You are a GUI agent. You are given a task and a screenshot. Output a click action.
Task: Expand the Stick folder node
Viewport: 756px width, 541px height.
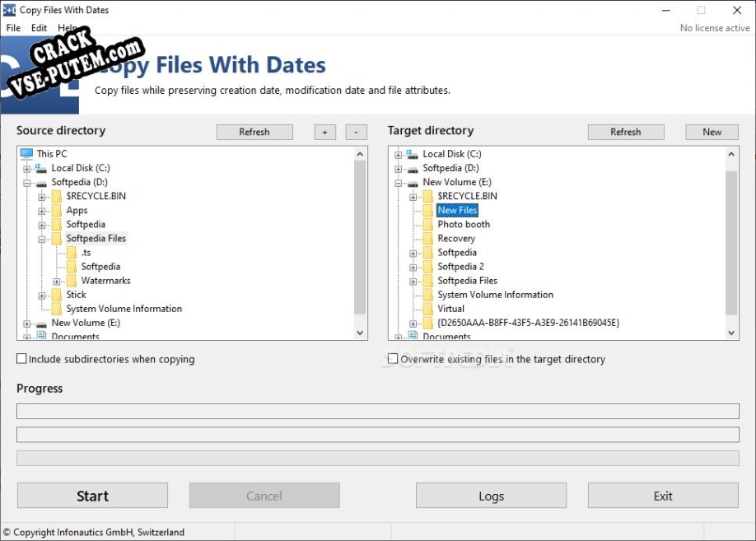[42, 296]
